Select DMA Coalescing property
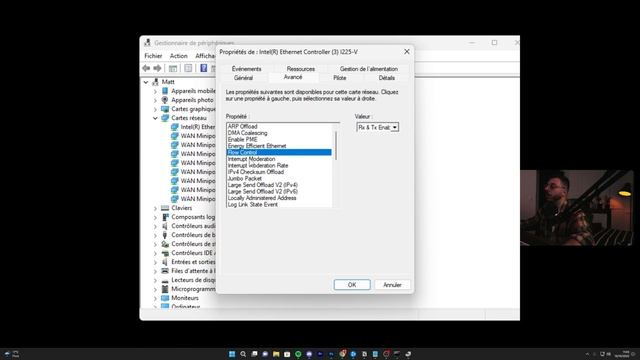Viewport: 640px width, 360px height. click(247, 133)
